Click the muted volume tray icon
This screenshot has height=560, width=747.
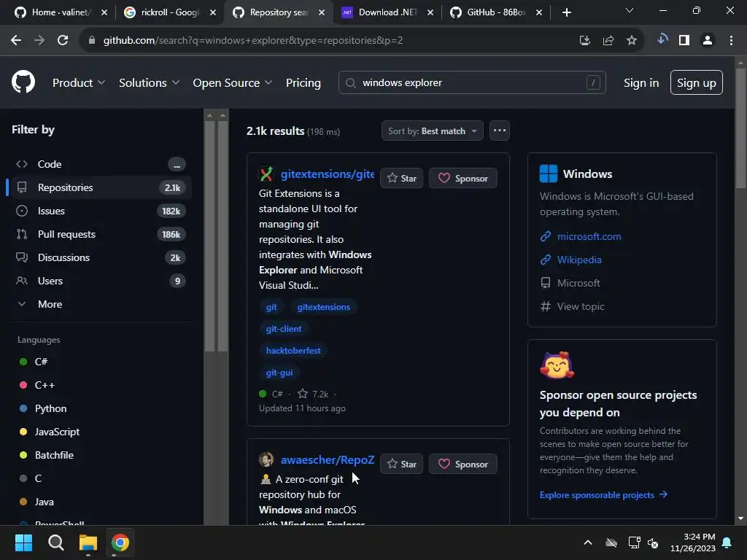(653, 542)
